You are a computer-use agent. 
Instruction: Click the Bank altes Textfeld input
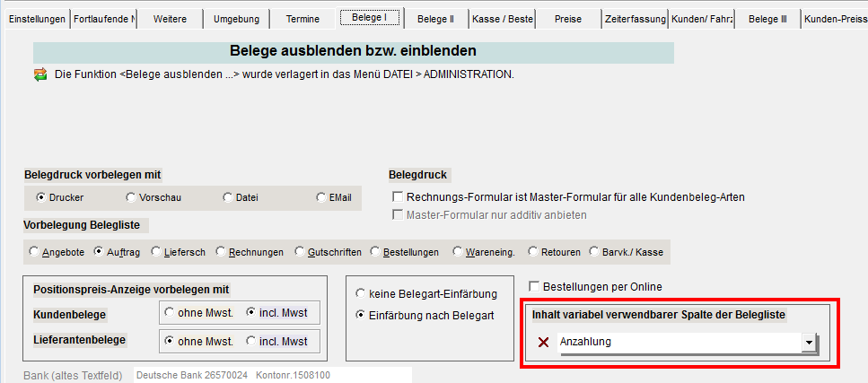(271, 374)
